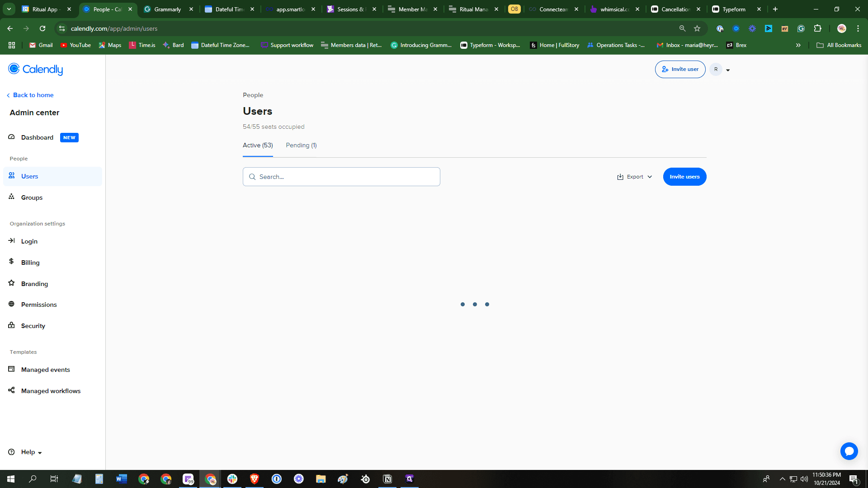868x488 pixels.
Task: Click the taskbar volume icon
Action: pyautogui.click(x=804, y=479)
